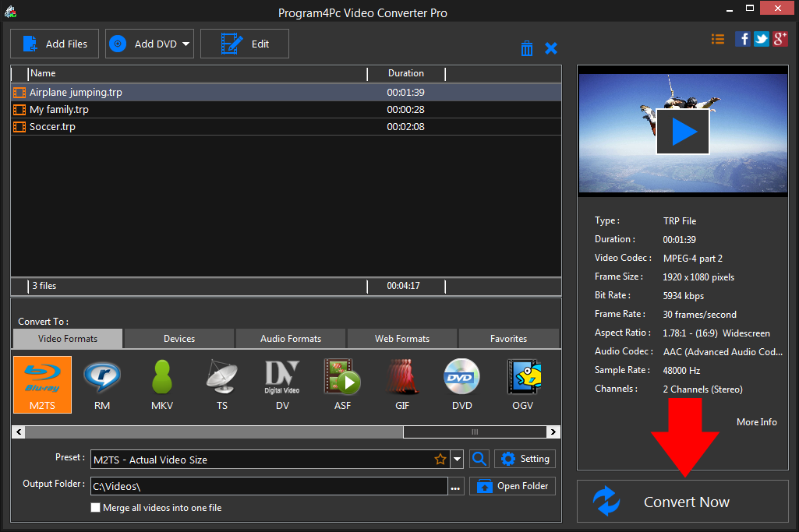Star the current M2TS preset as favorite
Viewport: 799px width, 532px height.
(440, 459)
